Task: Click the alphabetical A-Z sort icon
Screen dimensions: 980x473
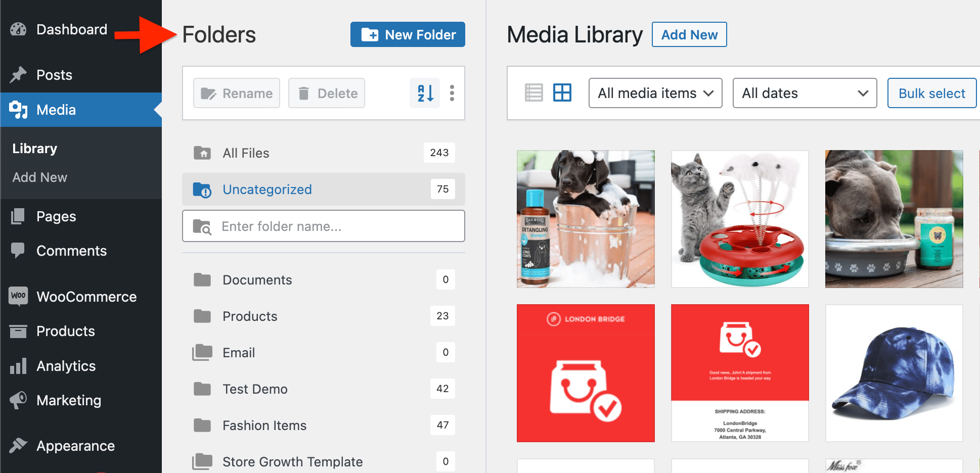Action: (424, 93)
